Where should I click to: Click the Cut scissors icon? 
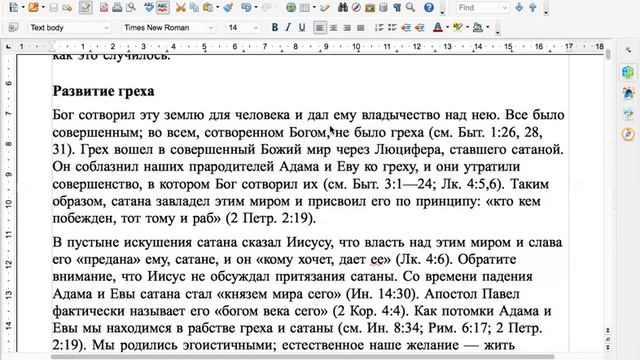click(x=180, y=7)
